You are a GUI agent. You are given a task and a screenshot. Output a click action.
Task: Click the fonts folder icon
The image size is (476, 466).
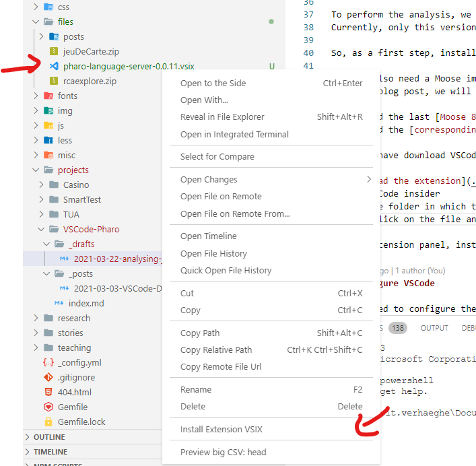click(x=48, y=96)
